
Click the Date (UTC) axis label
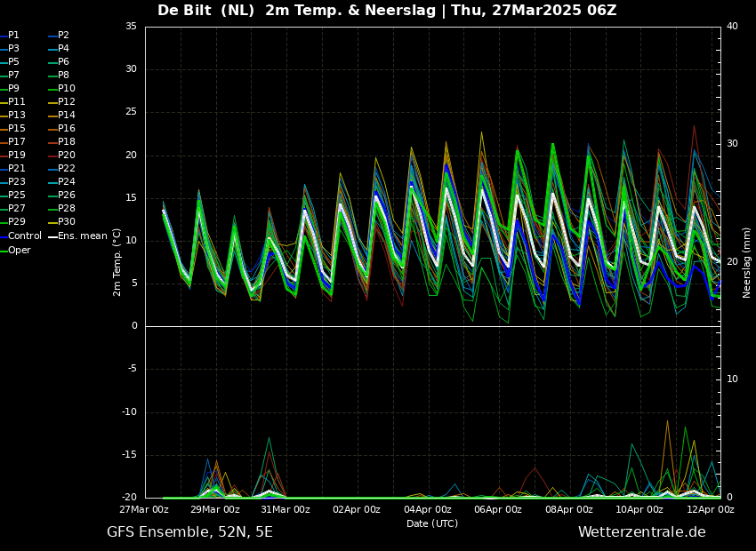tap(432, 524)
